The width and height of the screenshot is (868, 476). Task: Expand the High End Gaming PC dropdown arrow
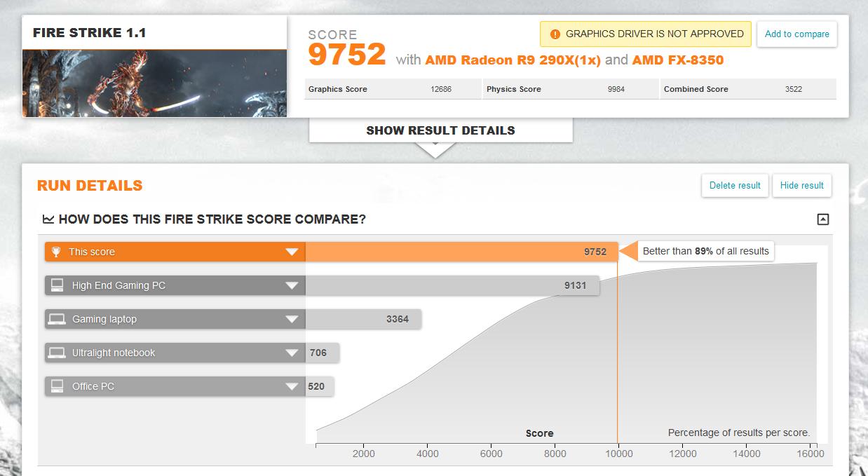point(292,286)
